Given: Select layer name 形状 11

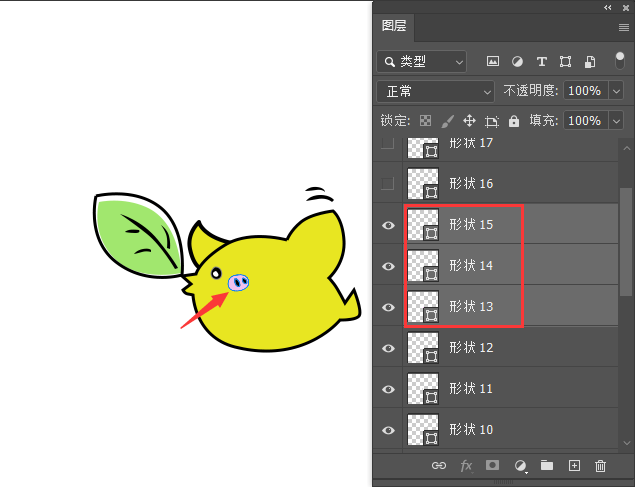Looking at the screenshot, I should coord(471,389).
